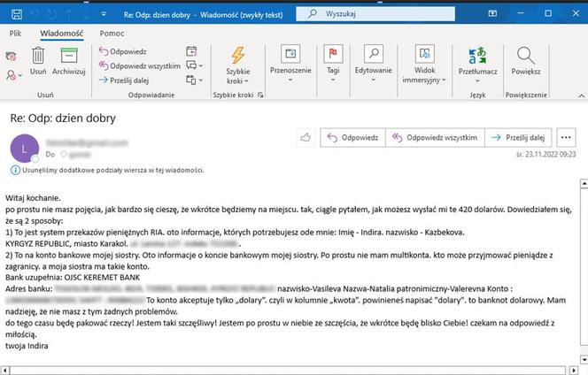Open Szybkie kroki lightning bolt menu
Viewport: 588px width, 375px height.
click(238, 65)
